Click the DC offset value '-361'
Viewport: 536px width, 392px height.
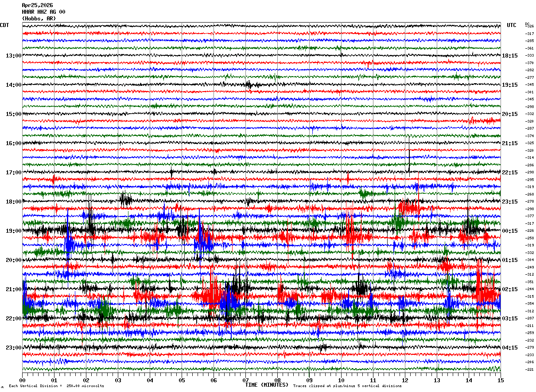pyautogui.click(x=529, y=48)
